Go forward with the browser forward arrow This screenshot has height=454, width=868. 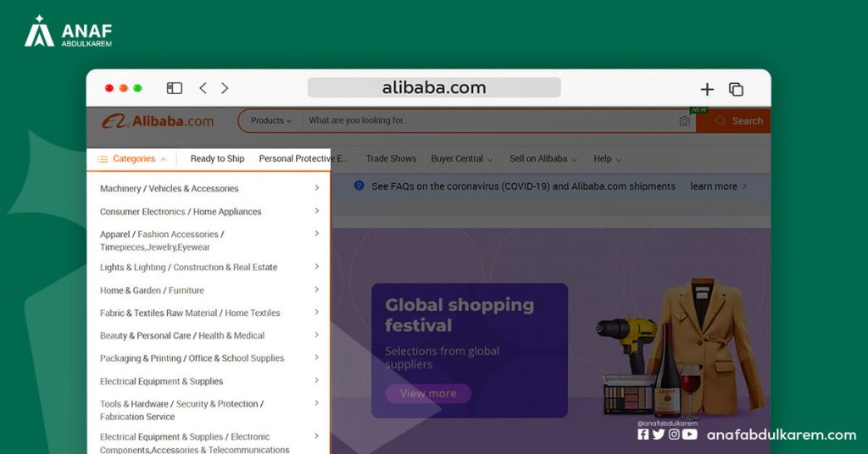(224, 88)
